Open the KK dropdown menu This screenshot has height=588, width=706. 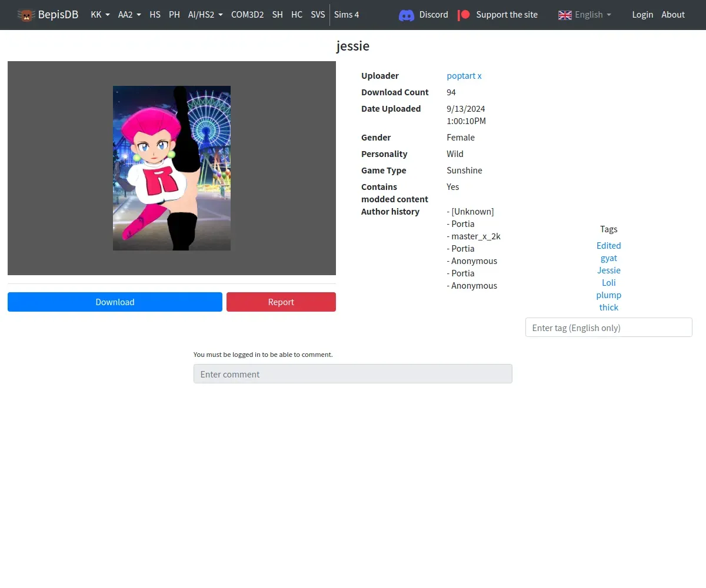click(x=100, y=15)
